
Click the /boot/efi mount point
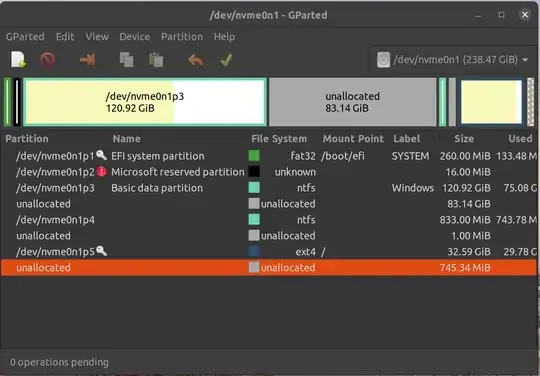point(343,156)
